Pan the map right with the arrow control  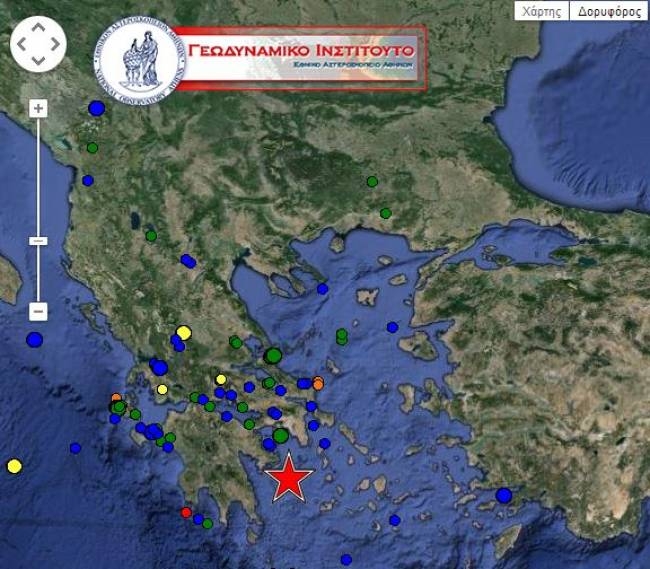tap(55, 44)
